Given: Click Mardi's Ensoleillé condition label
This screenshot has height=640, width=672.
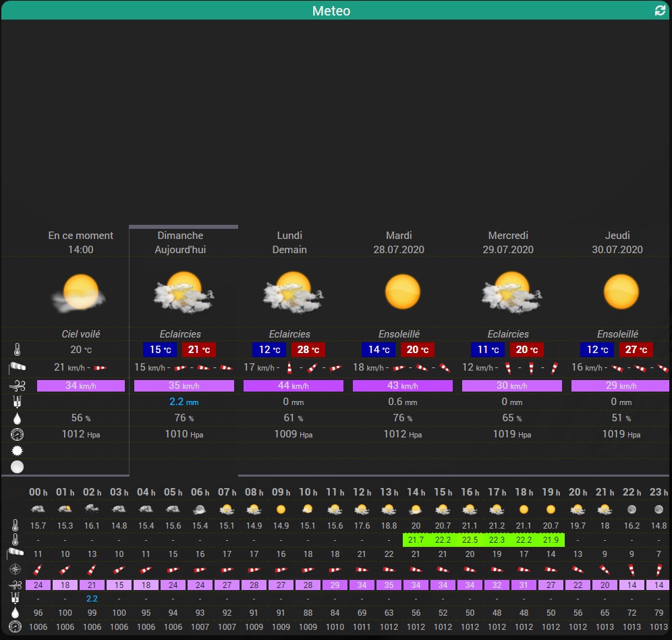Looking at the screenshot, I should pyautogui.click(x=399, y=334).
